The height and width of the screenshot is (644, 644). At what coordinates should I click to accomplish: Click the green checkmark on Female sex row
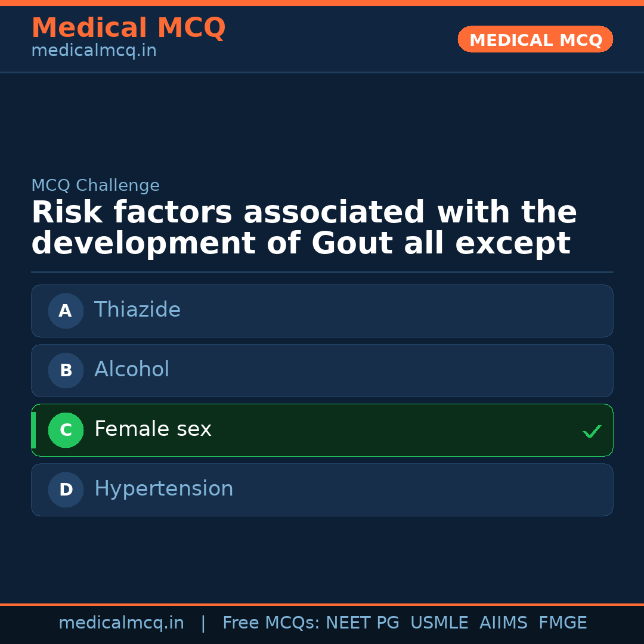point(592,431)
